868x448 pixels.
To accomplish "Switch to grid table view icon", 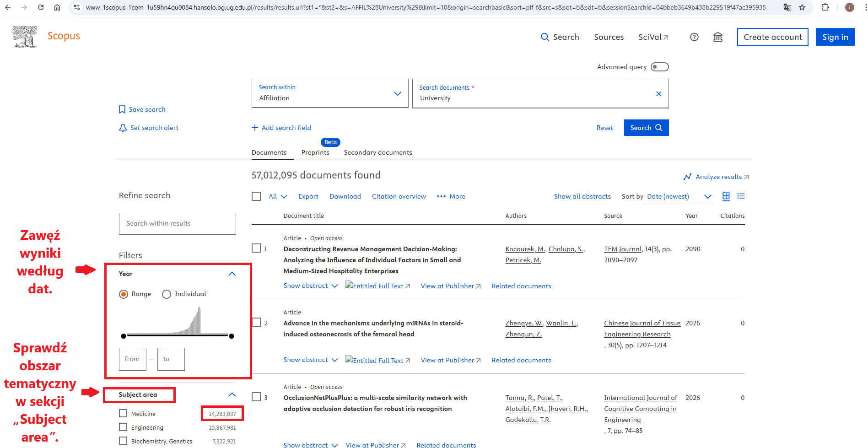I will click(726, 196).
